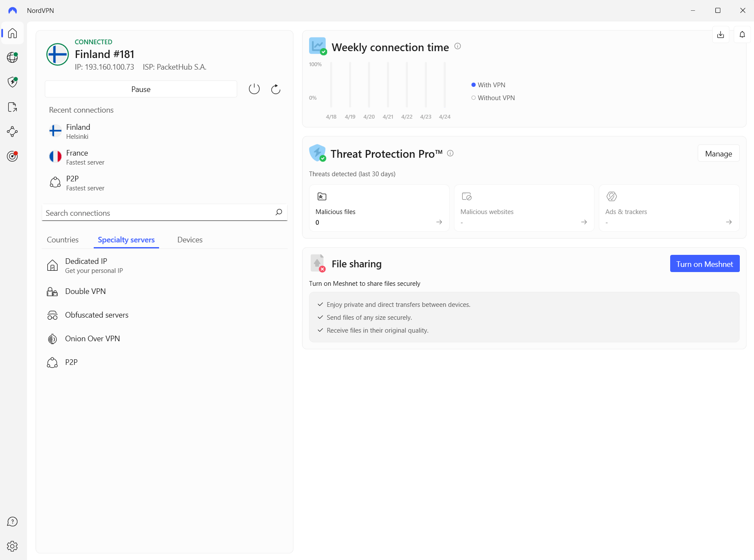This screenshot has height=560, width=754.
Task: Click the IP: 193.160.100.73 text
Action: (x=104, y=67)
